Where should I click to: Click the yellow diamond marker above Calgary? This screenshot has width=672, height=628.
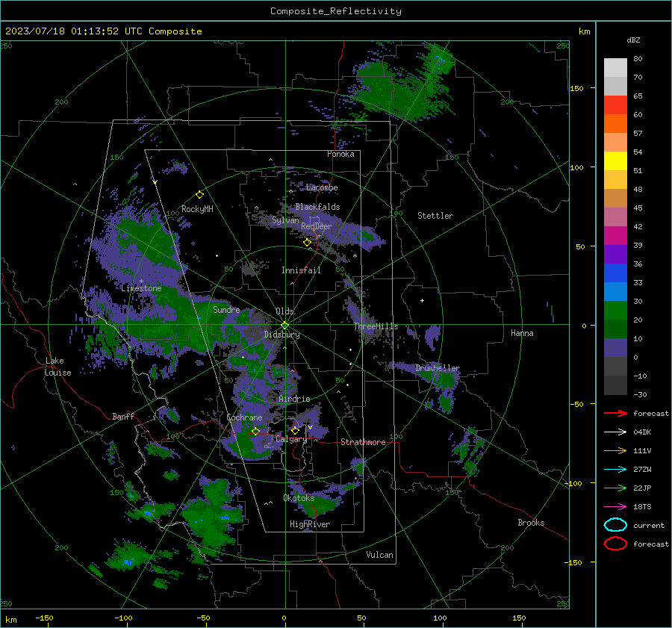coord(295,430)
